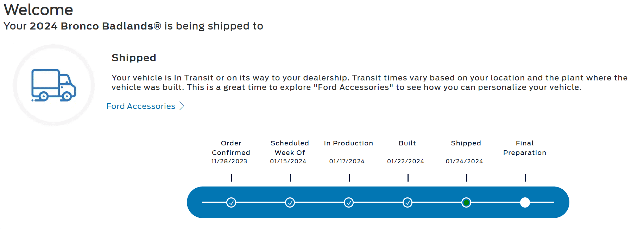644x229 pixels.
Task: Click the blue delivery truck icon
Action: (54, 85)
